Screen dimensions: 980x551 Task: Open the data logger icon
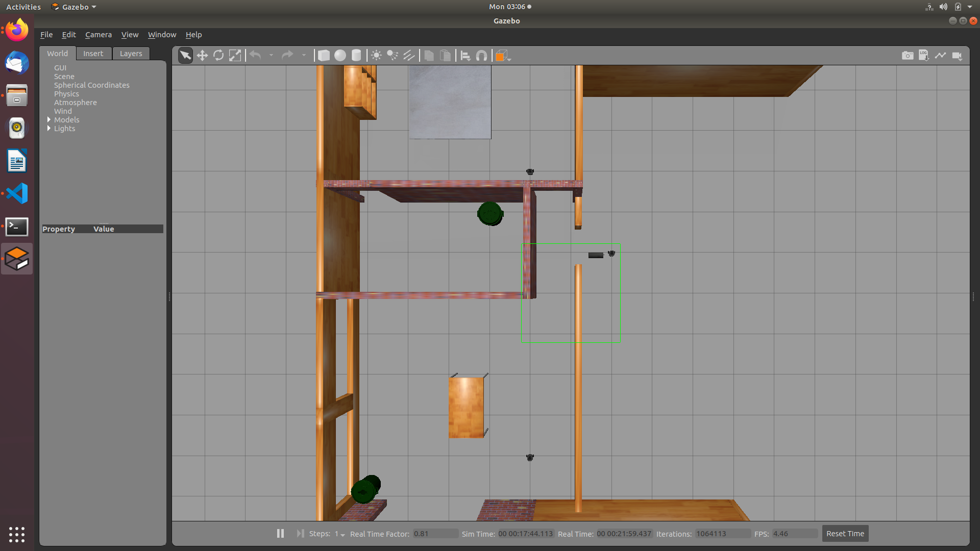[924, 55]
